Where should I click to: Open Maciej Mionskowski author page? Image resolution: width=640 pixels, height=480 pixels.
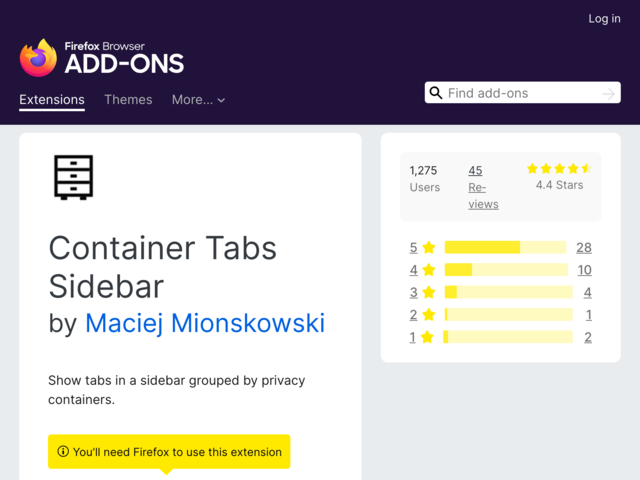pyautogui.click(x=205, y=323)
